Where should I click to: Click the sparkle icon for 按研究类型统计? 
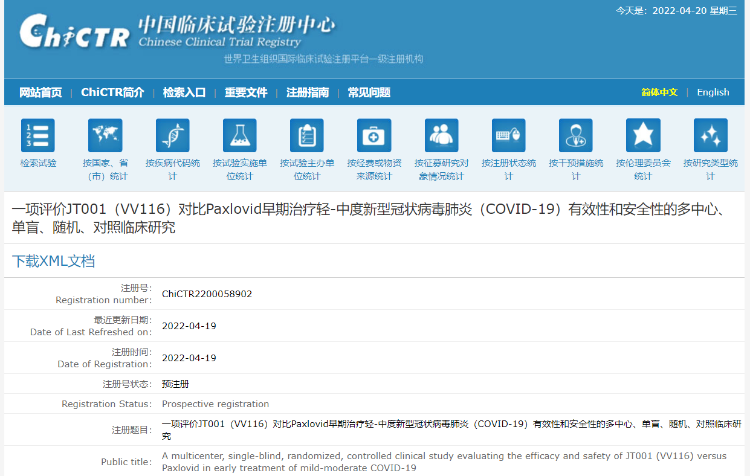[x=710, y=135]
